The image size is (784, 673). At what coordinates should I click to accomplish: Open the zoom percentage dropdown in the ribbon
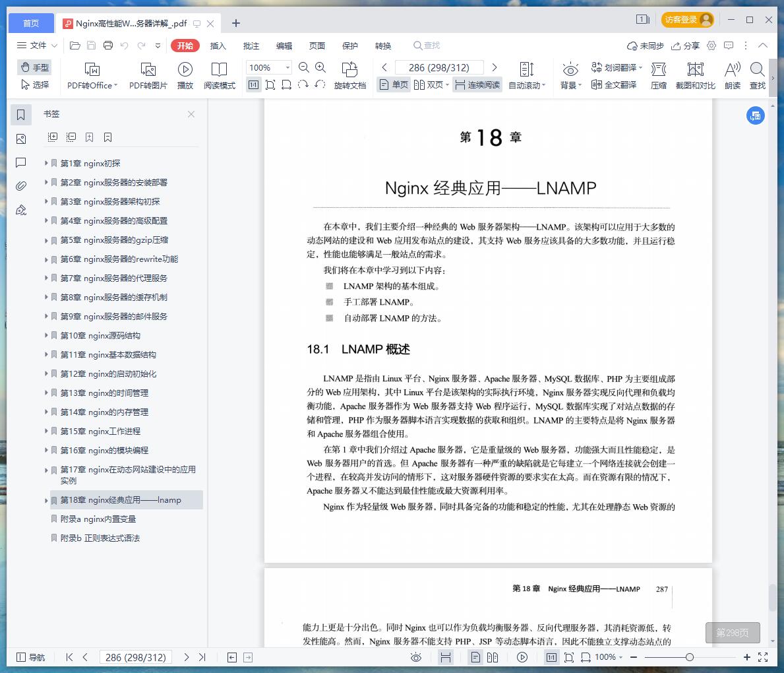[x=287, y=67]
